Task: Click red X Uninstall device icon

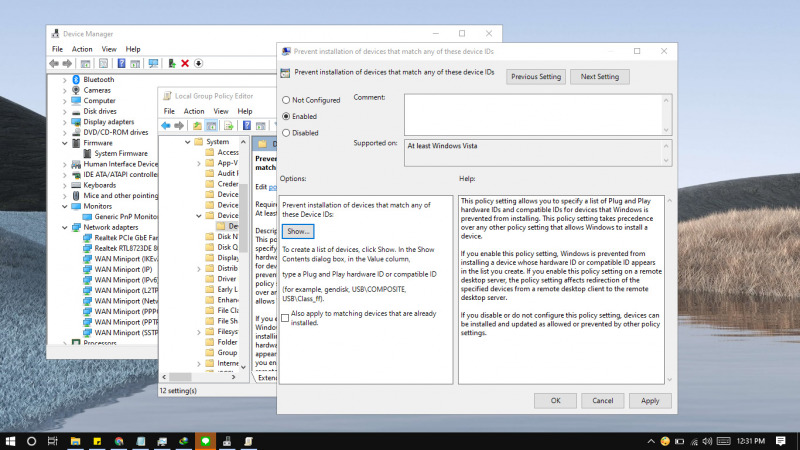Action: pos(185,63)
